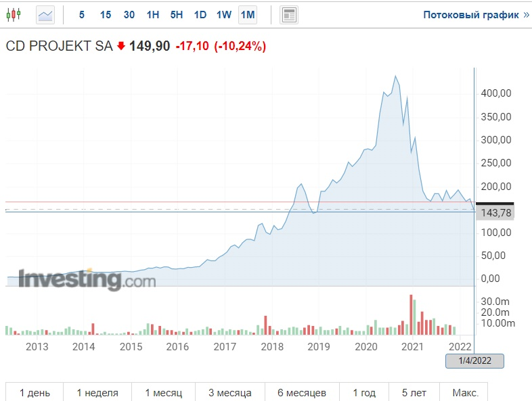Click the 2018 year label

click(x=272, y=347)
